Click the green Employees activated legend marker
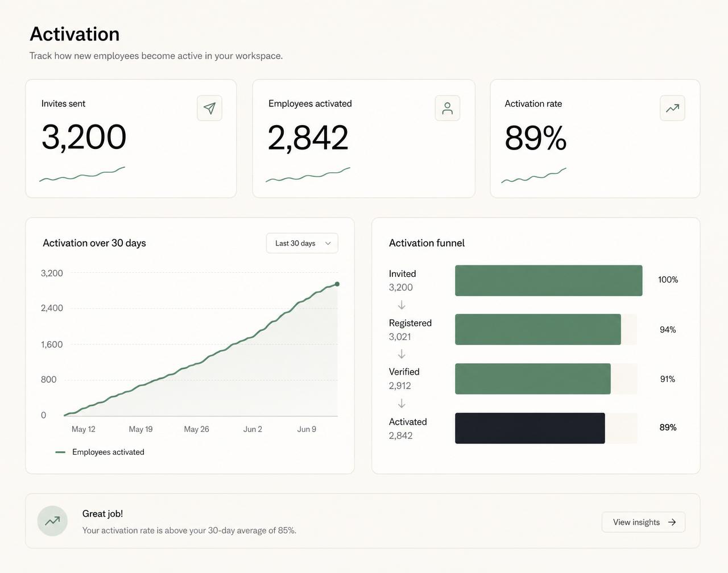Viewport: 728px width, 573px height. click(x=60, y=452)
